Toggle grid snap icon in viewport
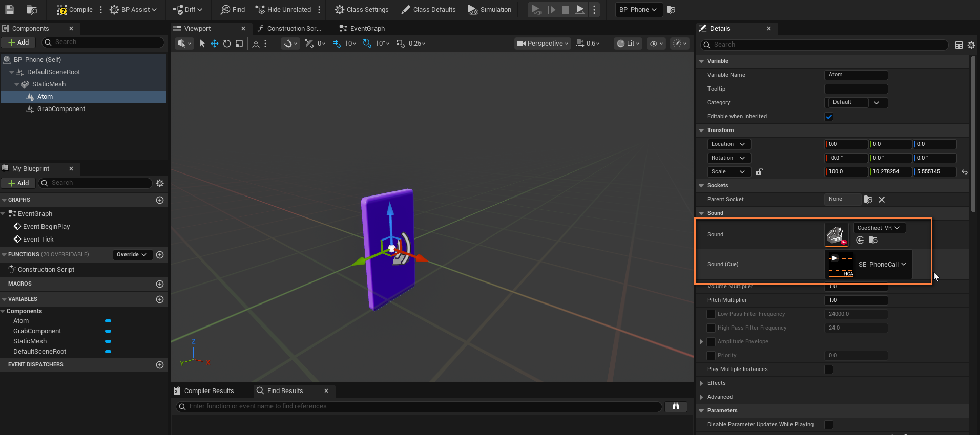Screen dimensions: 980x435 (x=337, y=43)
